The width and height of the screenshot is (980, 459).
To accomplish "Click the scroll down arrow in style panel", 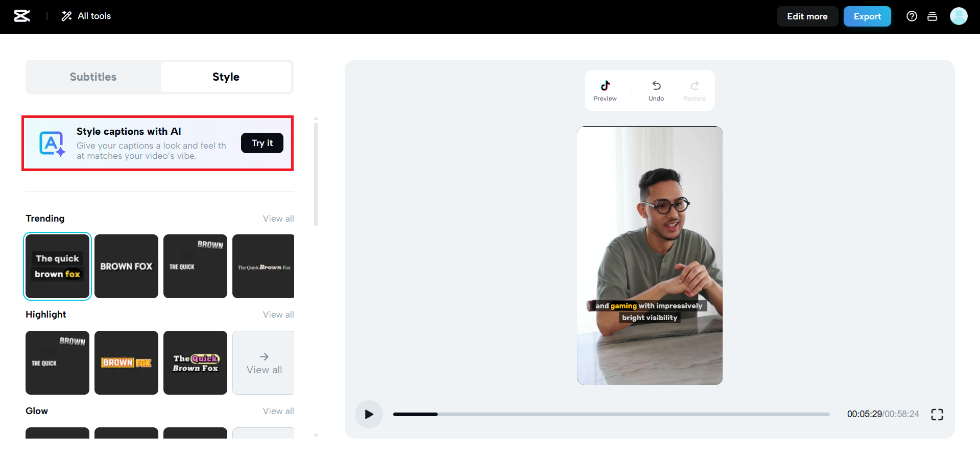I will 316,436.
